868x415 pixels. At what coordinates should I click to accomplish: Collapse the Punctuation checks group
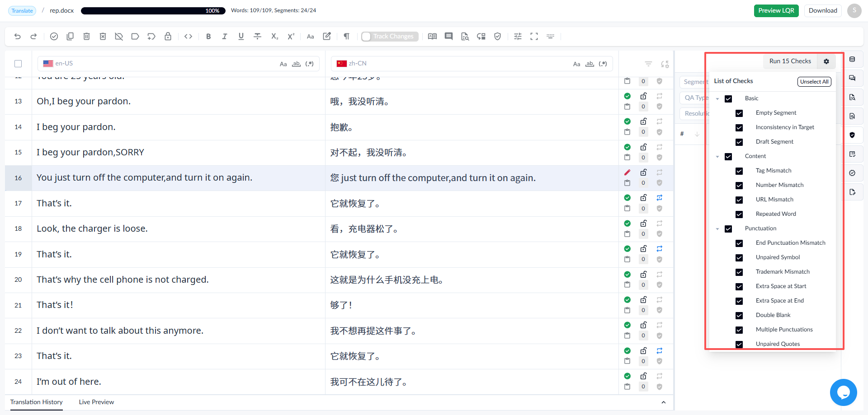pos(717,229)
